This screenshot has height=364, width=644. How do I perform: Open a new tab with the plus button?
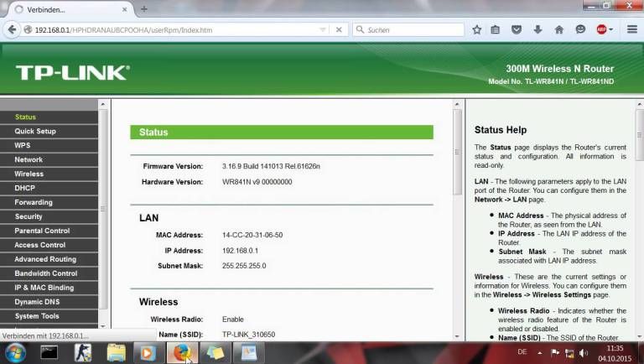[x=143, y=9]
